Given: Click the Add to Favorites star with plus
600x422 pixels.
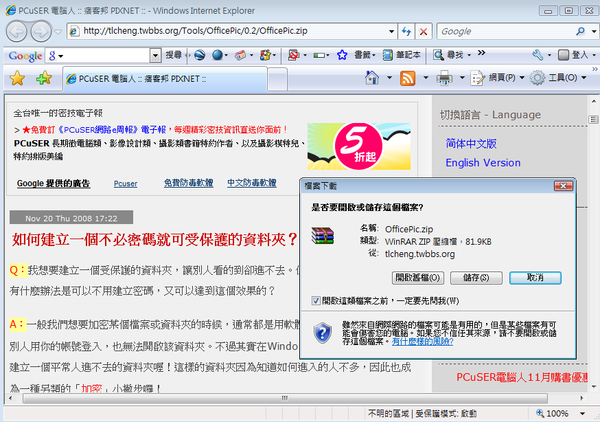Looking at the screenshot, I should [44, 78].
